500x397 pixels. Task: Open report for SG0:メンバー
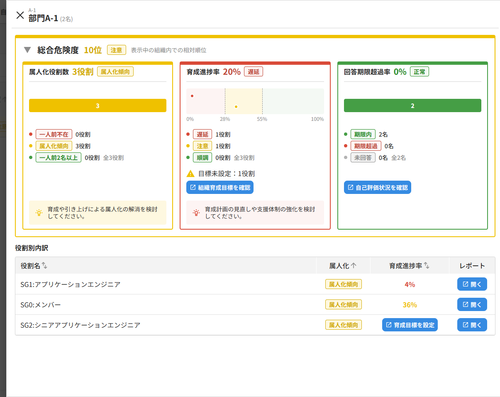pyautogui.click(x=472, y=305)
